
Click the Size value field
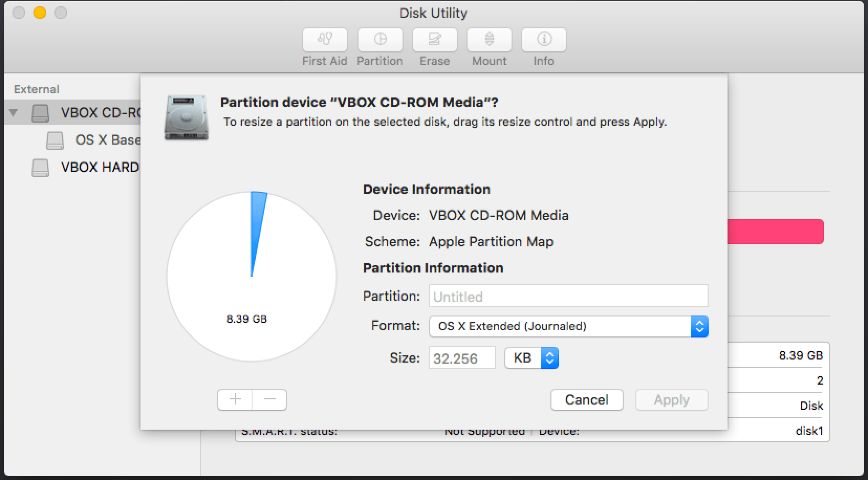(462, 358)
